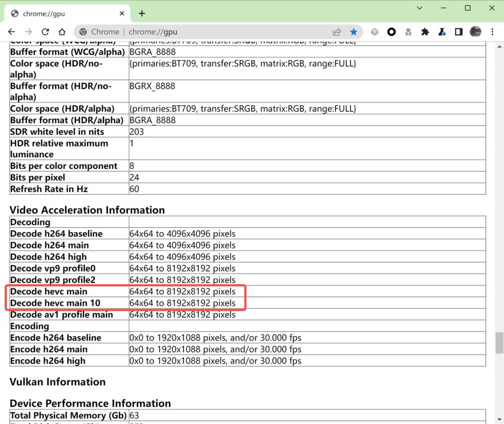Click the share this page icon
The image size is (504, 424).
click(337, 32)
